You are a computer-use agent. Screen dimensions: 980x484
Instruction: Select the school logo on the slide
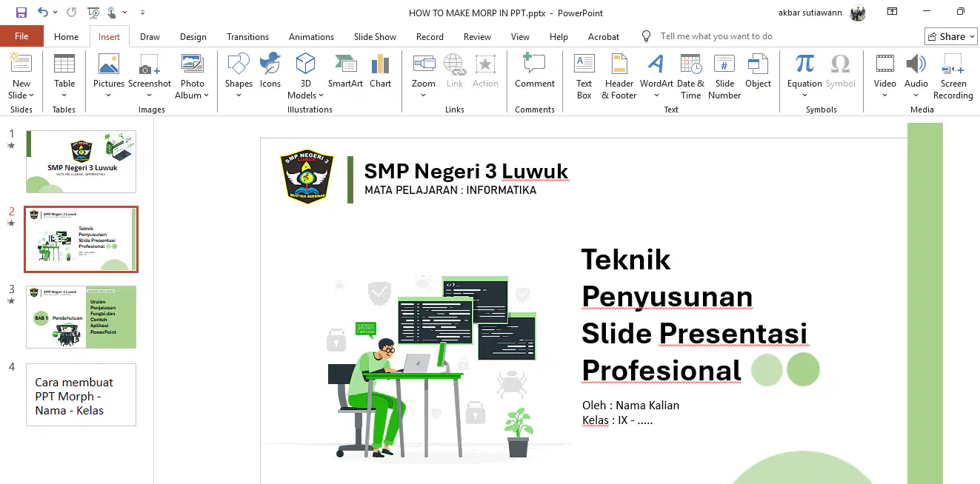click(307, 177)
